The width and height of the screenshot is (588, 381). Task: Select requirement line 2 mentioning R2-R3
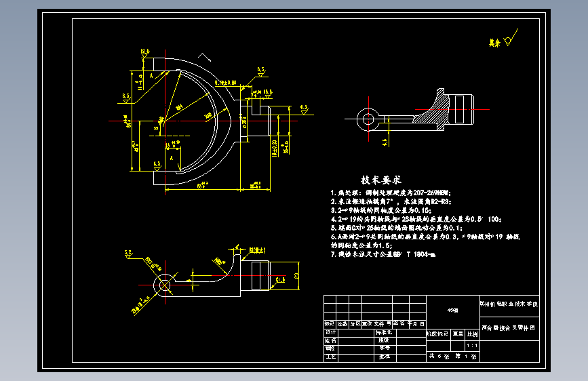(x=391, y=201)
